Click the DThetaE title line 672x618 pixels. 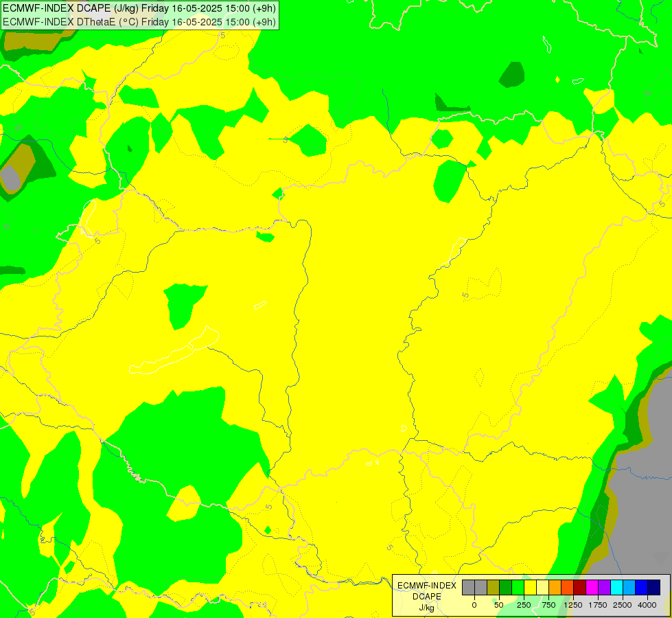139,22
